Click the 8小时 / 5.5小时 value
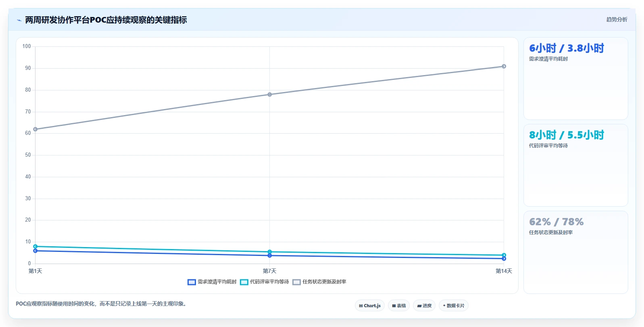Screen dimensions: 644x327 (567, 135)
